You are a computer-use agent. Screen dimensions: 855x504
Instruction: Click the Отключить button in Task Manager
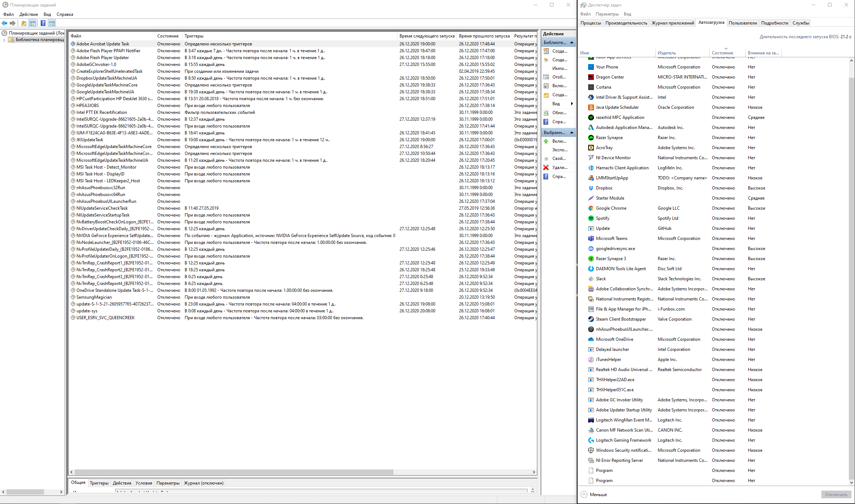836,495
